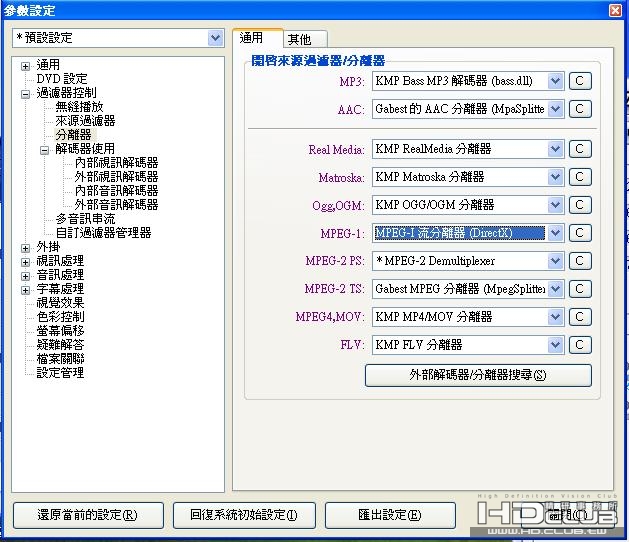Select 疑難解答 in the tree
629x542 pixels.
coord(60,345)
